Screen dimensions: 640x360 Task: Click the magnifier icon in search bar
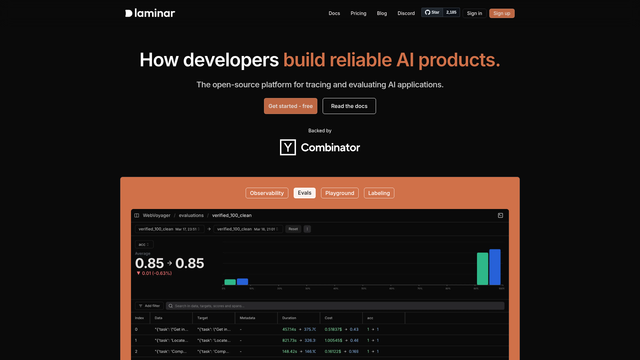pyautogui.click(x=171, y=306)
